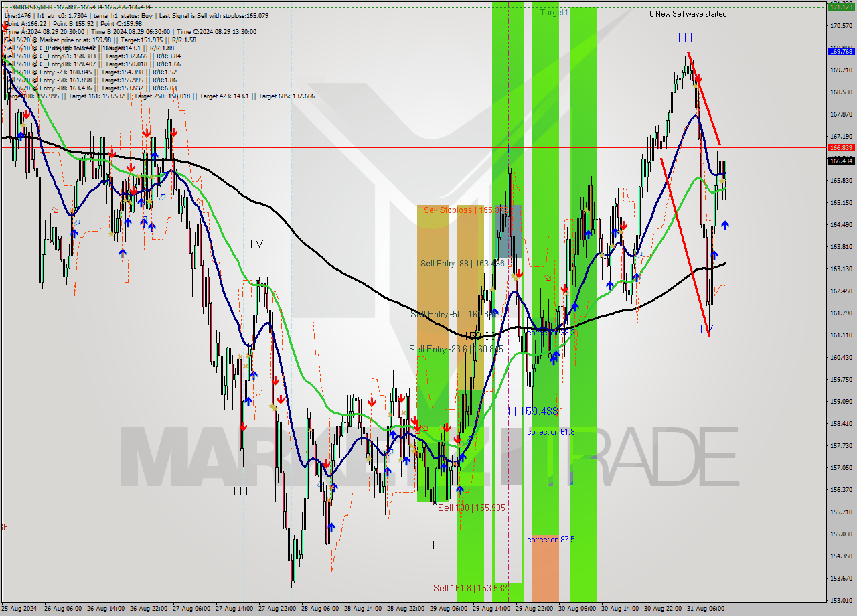857x616 pixels.
Task: Select the 'correction 61.8' label
Action: (550, 432)
